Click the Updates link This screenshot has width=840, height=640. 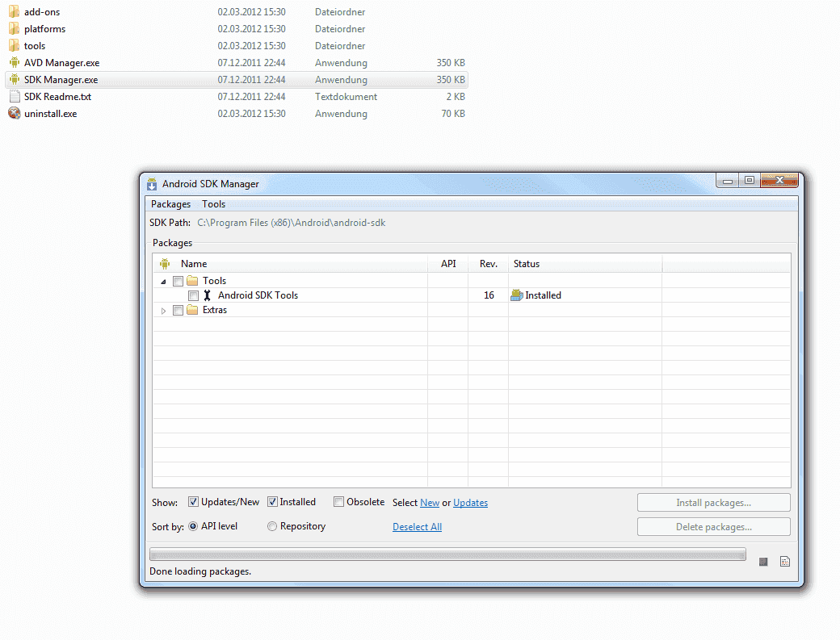coord(470,503)
